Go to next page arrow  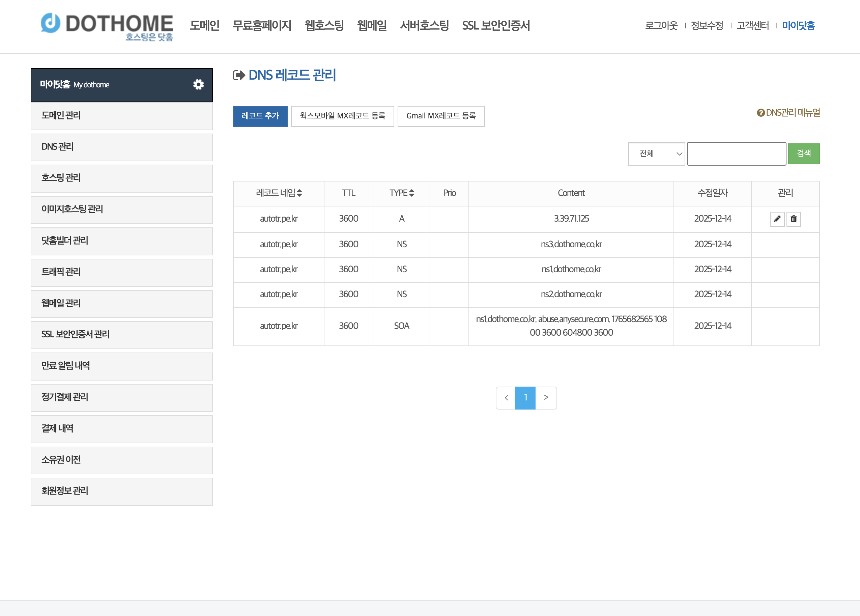tap(546, 397)
